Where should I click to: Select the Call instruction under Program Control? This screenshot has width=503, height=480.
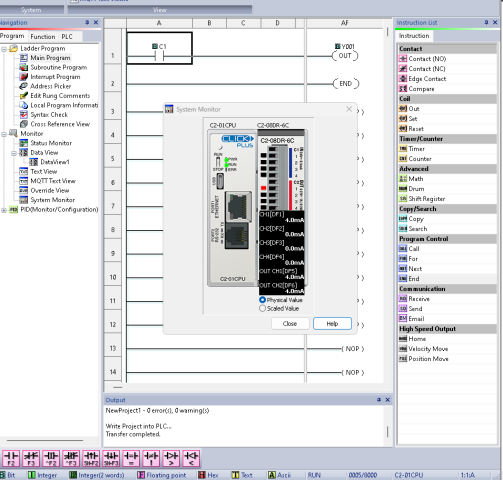pyautogui.click(x=414, y=249)
